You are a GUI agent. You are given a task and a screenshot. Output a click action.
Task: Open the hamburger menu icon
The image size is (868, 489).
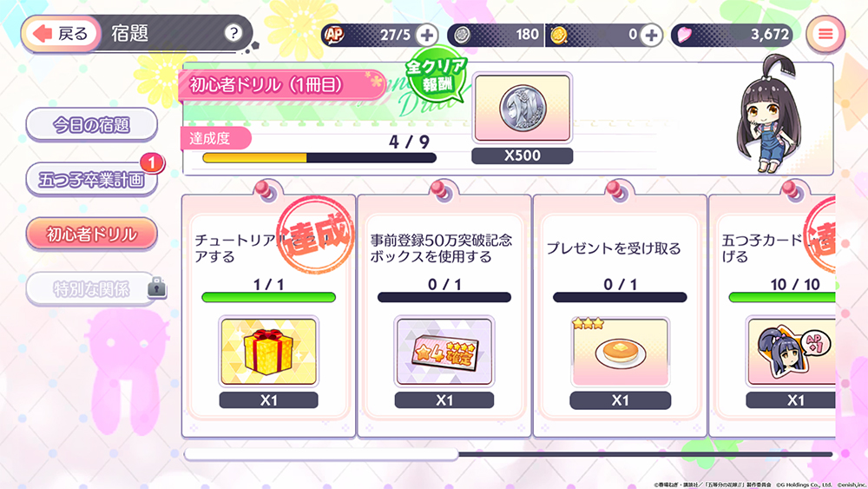click(825, 35)
